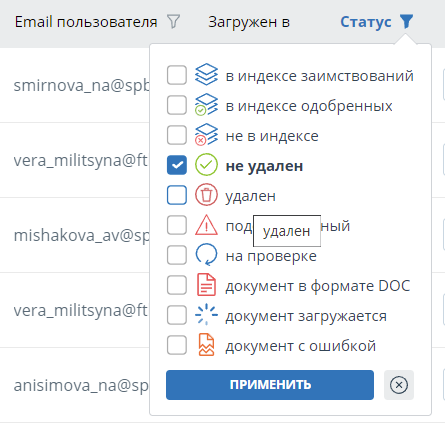Screen dimensions: 445x426
Task: Click the 'не в индексе' layers icon
Action: tap(206, 135)
